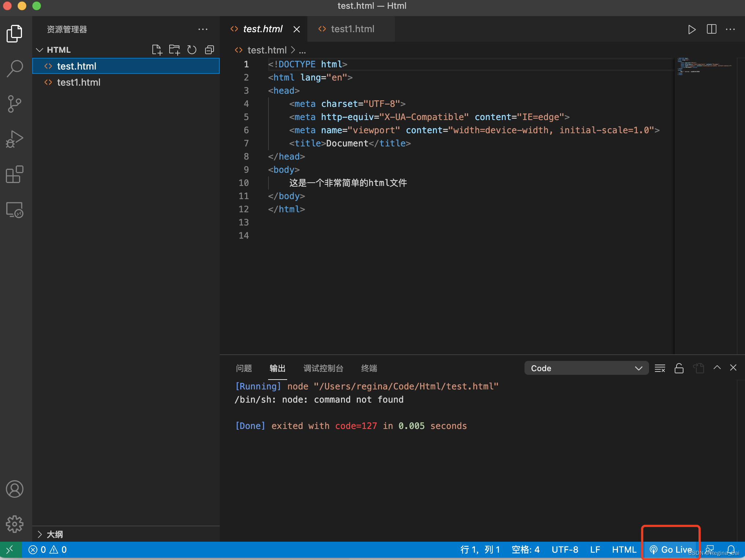Toggle output scroll lock
745x560 pixels.
tap(679, 368)
